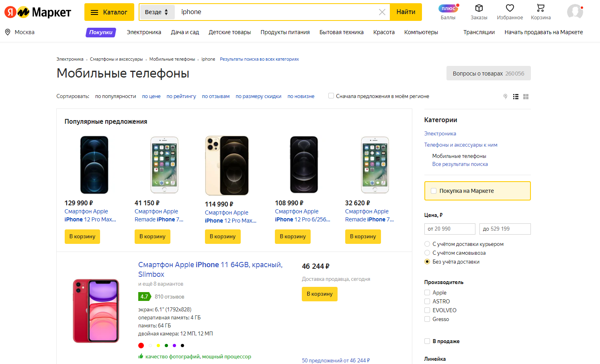Check the Apple manufacturer filter

(x=427, y=292)
